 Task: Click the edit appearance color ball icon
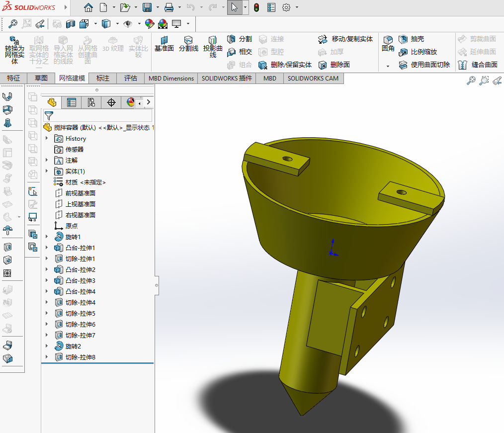tap(150, 24)
